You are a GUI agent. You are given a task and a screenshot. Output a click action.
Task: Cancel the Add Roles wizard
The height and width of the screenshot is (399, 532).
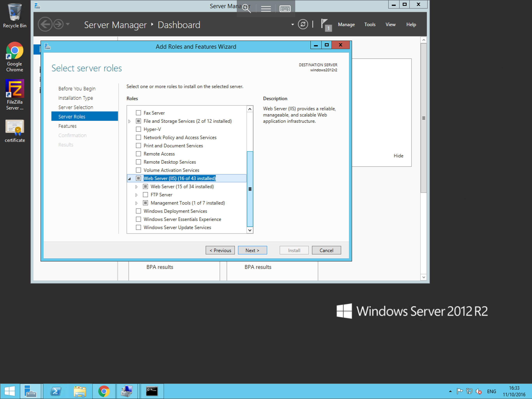coord(326,250)
